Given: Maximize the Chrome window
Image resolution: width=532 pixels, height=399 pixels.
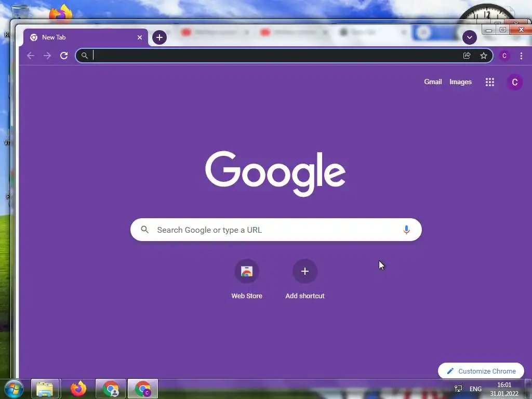Looking at the screenshot, I should coord(503,30).
